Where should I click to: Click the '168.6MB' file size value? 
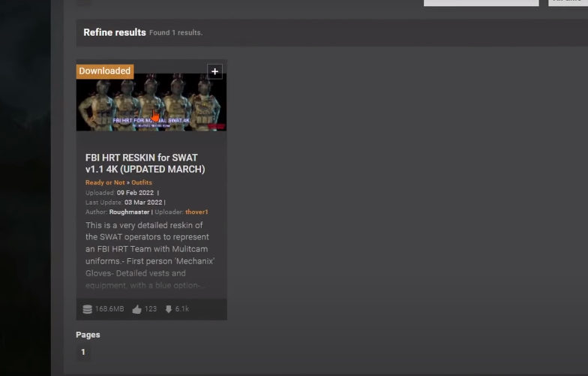[x=109, y=309]
